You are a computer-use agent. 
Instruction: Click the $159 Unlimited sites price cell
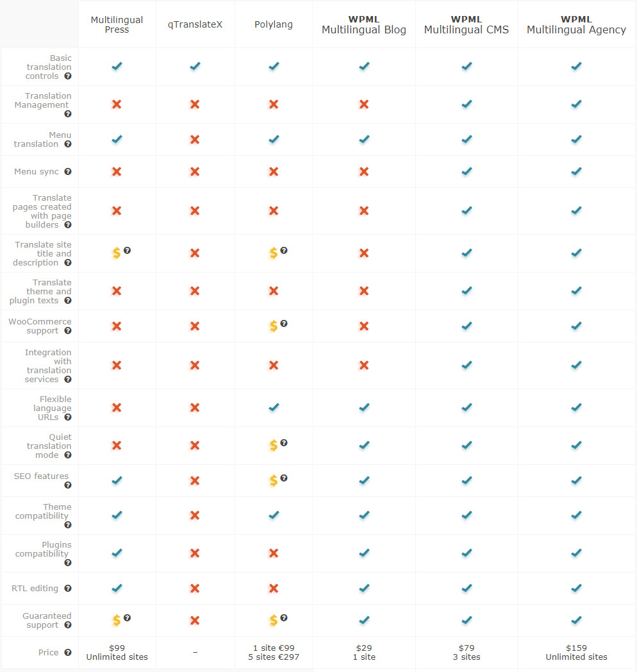click(576, 652)
